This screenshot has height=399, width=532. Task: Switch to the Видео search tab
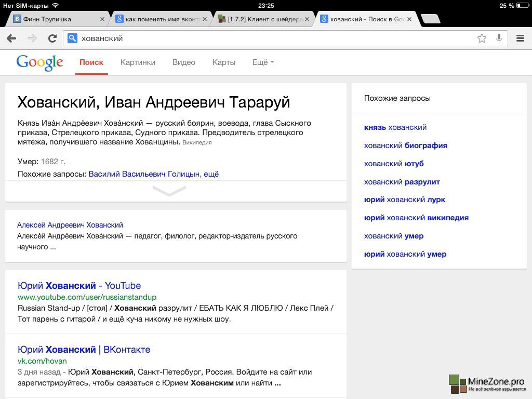184,62
